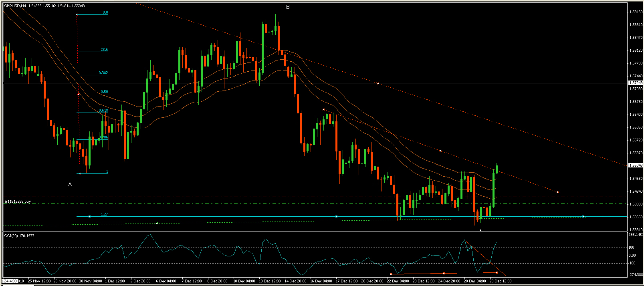644x286 pixels.
Task: Click current price tag 1.55043
Action: point(636,165)
